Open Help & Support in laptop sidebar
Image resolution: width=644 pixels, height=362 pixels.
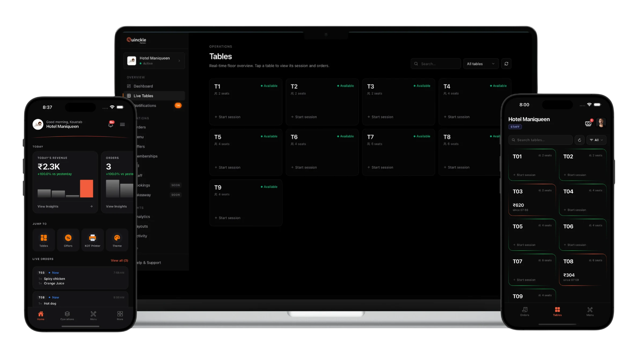point(148,263)
